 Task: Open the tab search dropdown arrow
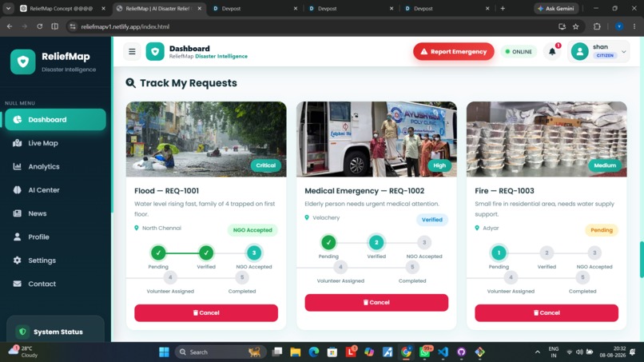(8, 8)
